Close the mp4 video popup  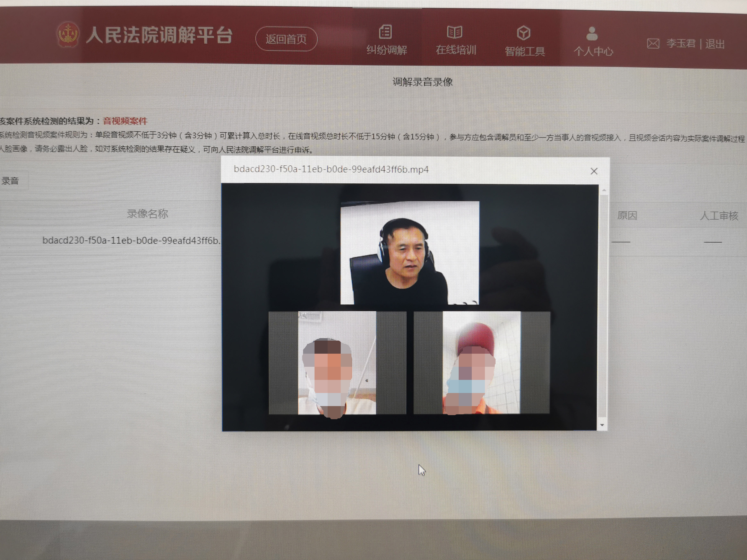tap(594, 171)
